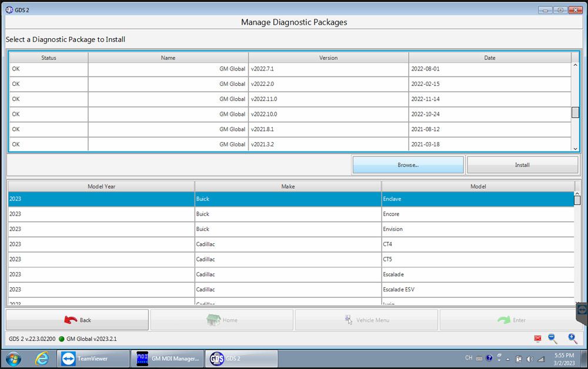This screenshot has height=369, width=588.
Task: Click the volume speaker tray icon
Action: (x=530, y=358)
